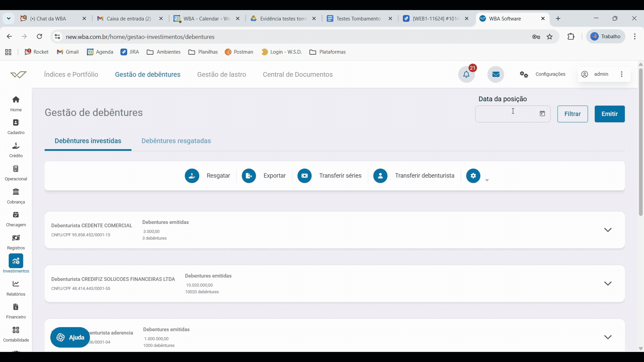Screen dimensions: 644x362
Task: Click the blue gear settings icon
Action: (473, 176)
